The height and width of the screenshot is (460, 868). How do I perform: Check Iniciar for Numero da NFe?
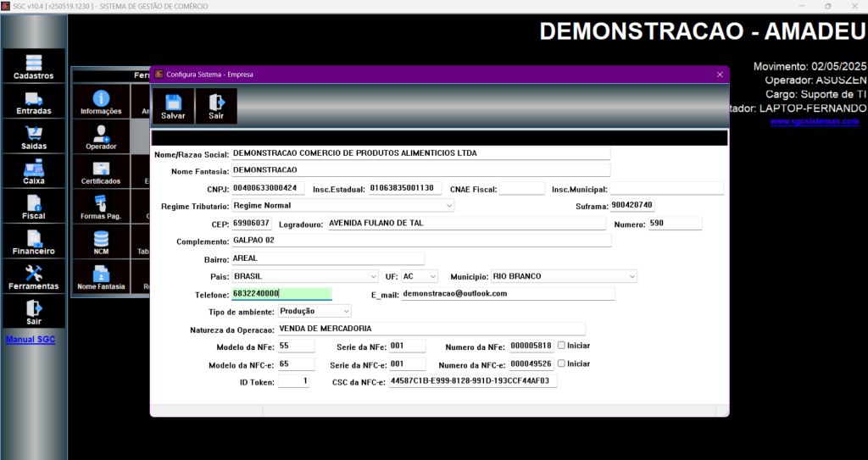tap(561, 346)
